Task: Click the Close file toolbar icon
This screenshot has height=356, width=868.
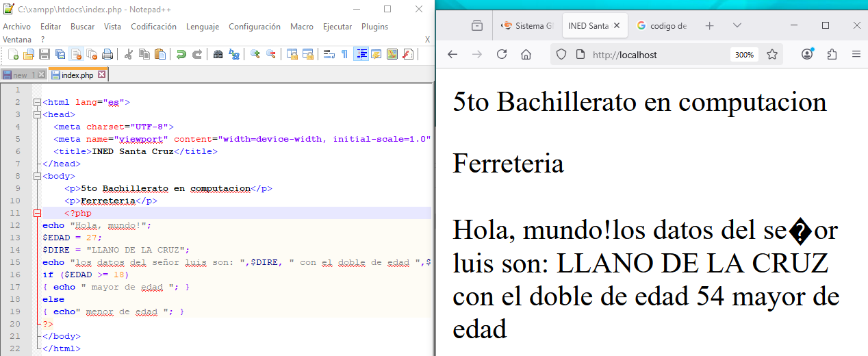Action: click(x=76, y=54)
